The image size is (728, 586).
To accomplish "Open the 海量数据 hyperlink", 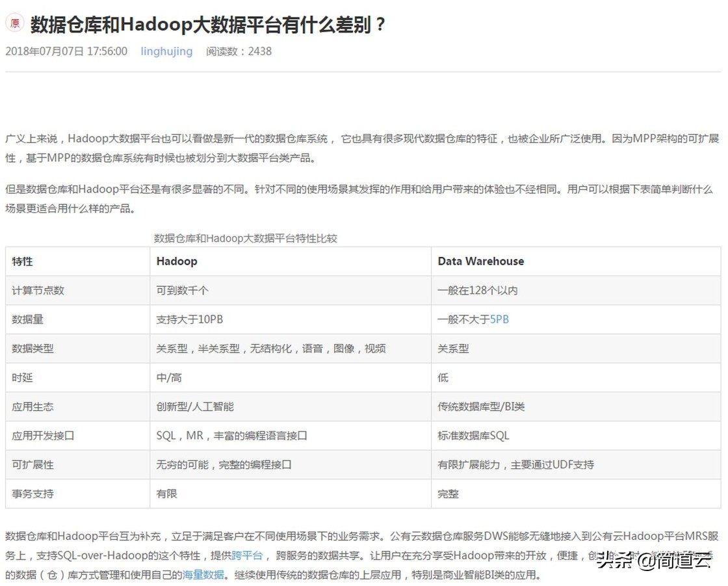I will (203, 575).
